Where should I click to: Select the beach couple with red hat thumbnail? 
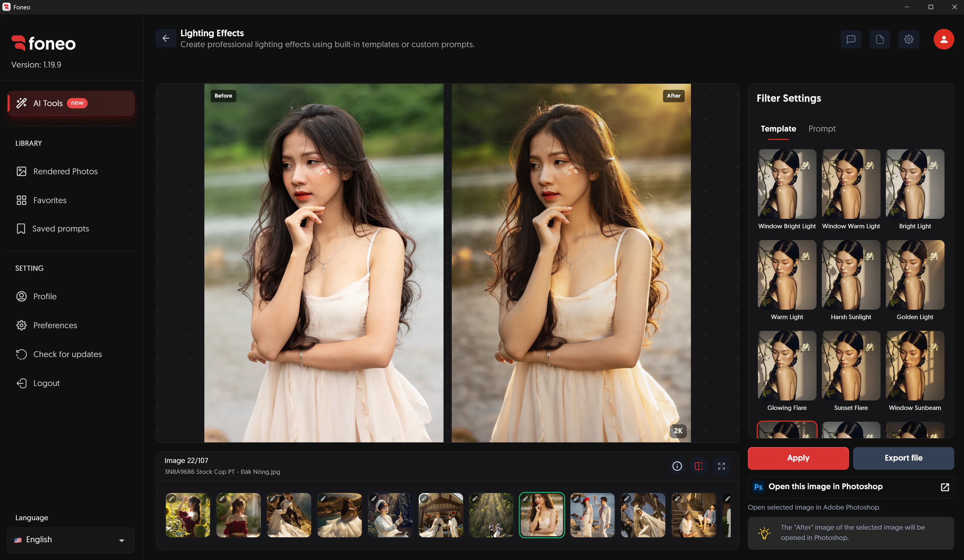592,515
